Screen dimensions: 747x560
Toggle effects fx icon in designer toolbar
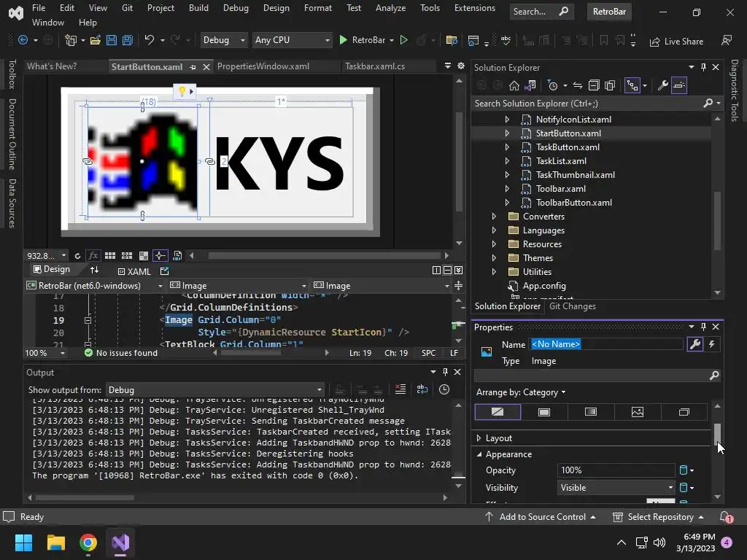point(93,256)
